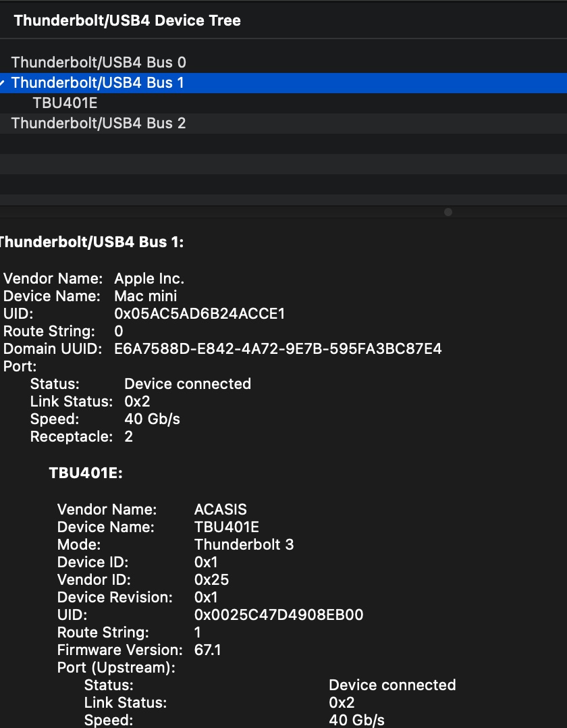567x728 pixels.
Task: Click the Mac mini Port: label
Action: (x=20, y=366)
